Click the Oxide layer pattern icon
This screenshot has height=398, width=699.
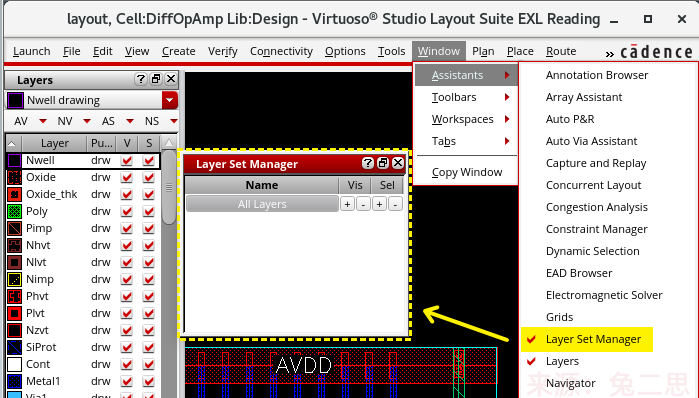click(14, 177)
